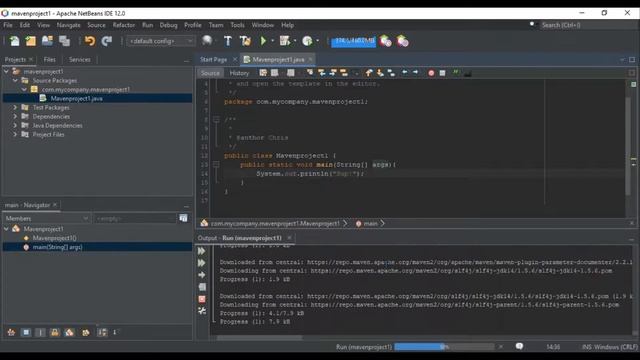Cancel the Run (mavenproject1) task in status bar

coord(501,347)
